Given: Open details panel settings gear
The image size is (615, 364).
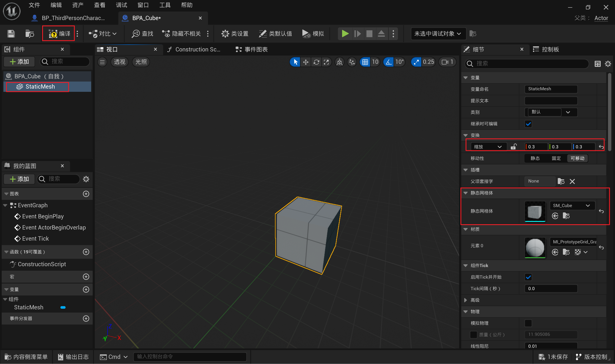Looking at the screenshot, I should [608, 64].
